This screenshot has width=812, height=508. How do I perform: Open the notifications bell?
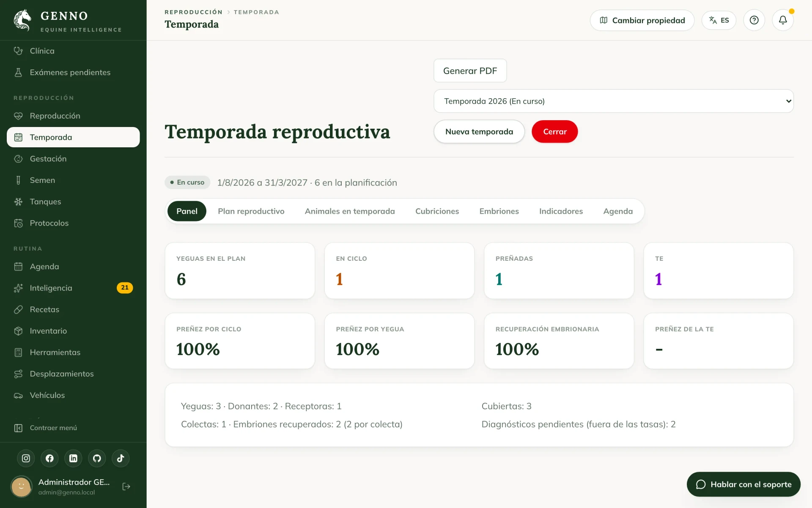pyautogui.click(x=783, y=20)
